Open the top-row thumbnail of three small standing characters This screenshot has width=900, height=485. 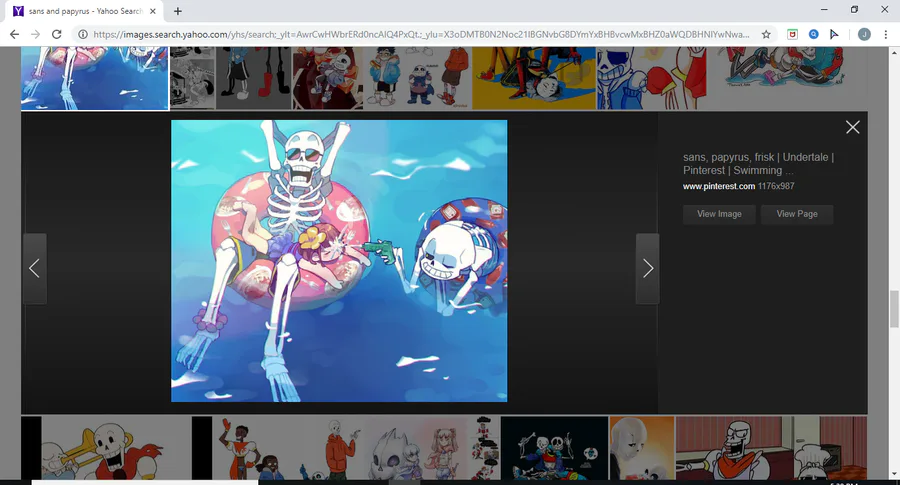pos(417,78)
